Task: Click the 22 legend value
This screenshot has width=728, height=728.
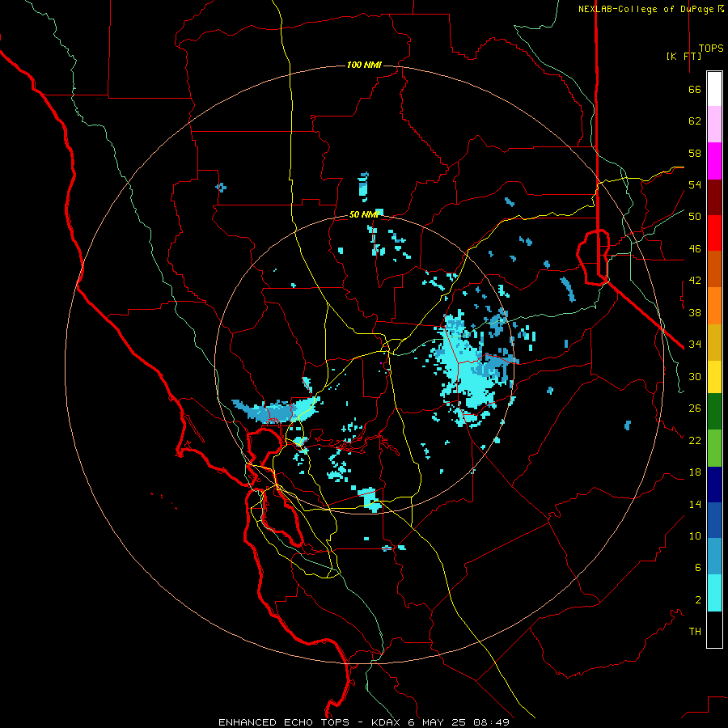Action: (695, 440)
